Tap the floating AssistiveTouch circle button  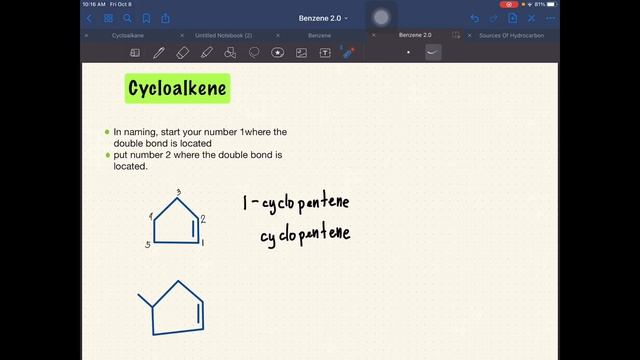[381, 18]
